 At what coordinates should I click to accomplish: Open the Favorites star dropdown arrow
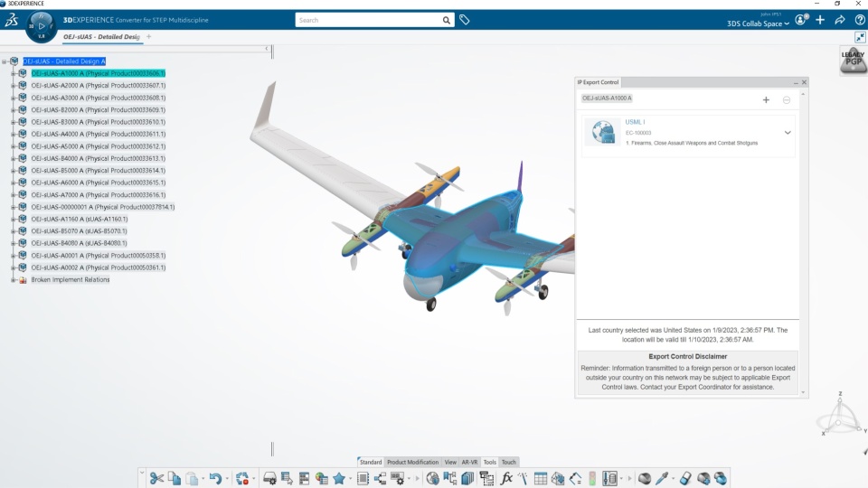tap(350, 479)
